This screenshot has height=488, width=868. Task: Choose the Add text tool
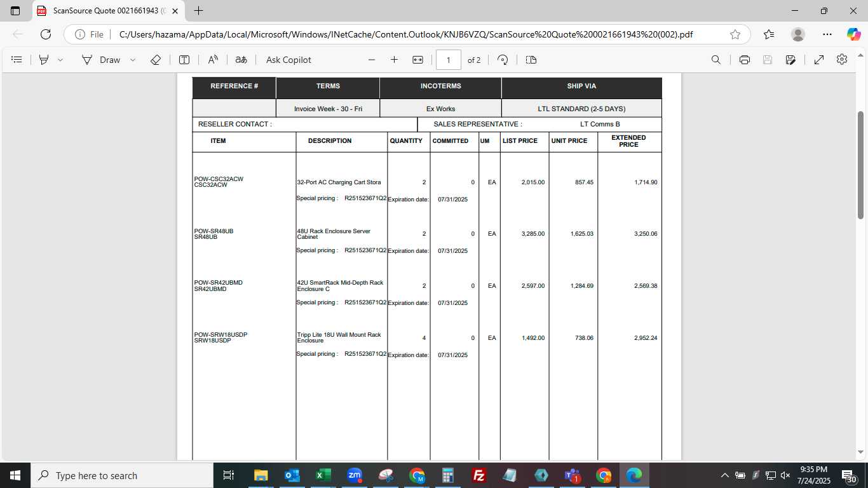pyautogui.click(x=184, y=60)
